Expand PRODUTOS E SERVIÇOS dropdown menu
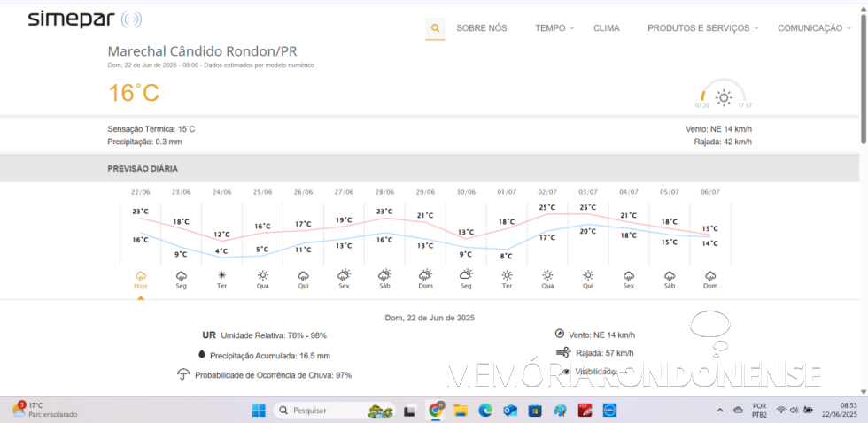This screenshot has width=868, height=423. click(x=701, y=28)
